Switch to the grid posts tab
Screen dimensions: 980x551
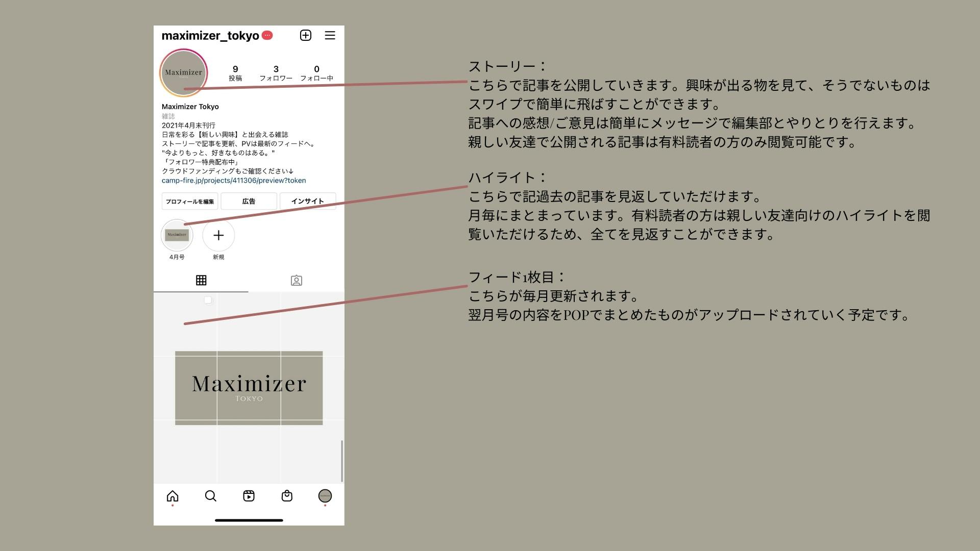(x=201, y=280)
